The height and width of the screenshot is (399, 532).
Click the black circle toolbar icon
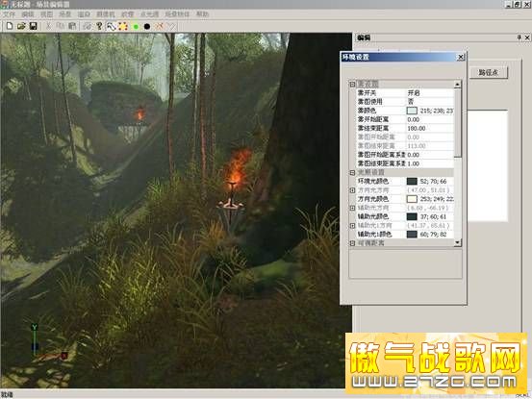[147, 27]
